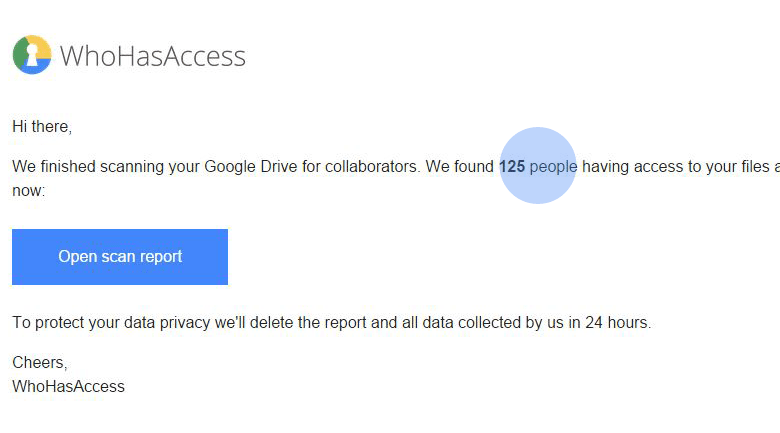Click the bold number 125
The width and height of the screenshot is (780, 433).
[512, 166]
